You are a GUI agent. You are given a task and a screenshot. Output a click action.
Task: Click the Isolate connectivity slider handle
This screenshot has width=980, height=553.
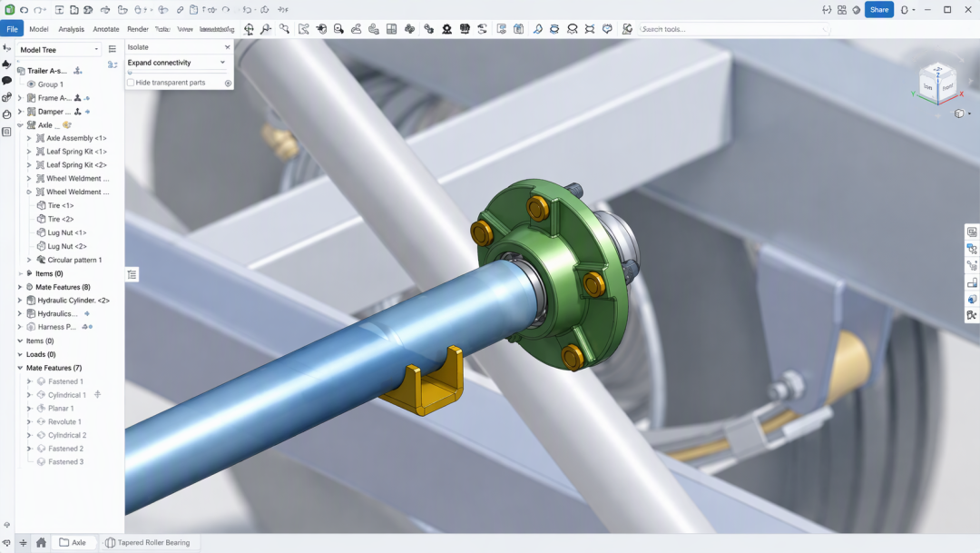pos(130,73)
